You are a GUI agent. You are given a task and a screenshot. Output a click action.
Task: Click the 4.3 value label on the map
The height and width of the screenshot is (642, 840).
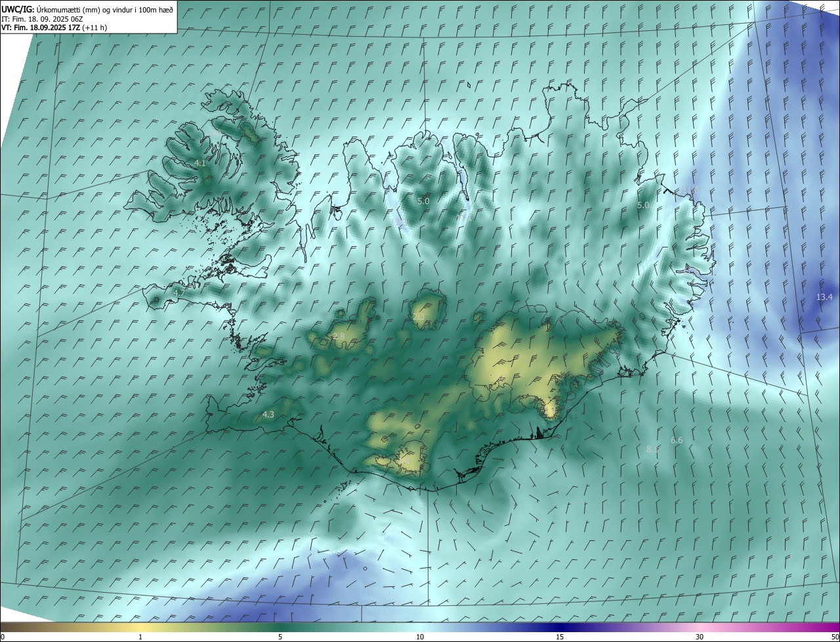click(x=268, y=414)
